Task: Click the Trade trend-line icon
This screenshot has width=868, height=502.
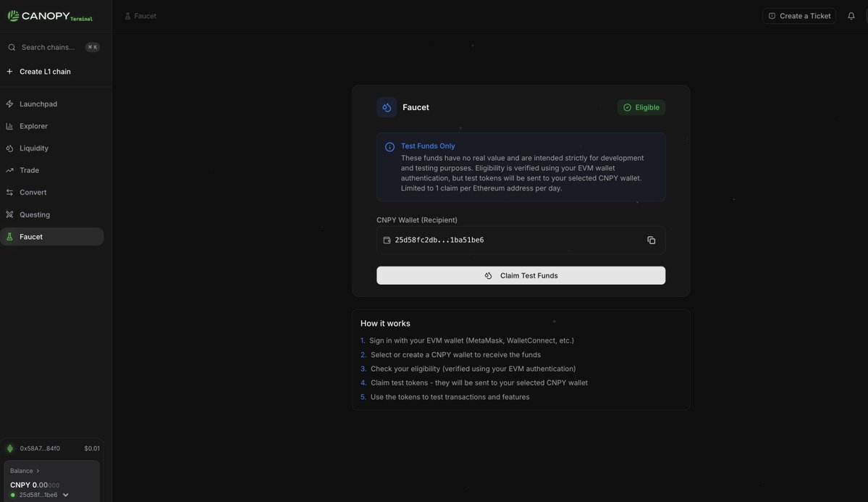Action: [9, 171]
